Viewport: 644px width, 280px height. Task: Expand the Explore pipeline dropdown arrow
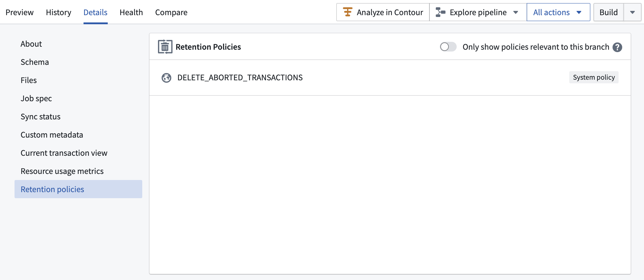[x=516, y=12]
